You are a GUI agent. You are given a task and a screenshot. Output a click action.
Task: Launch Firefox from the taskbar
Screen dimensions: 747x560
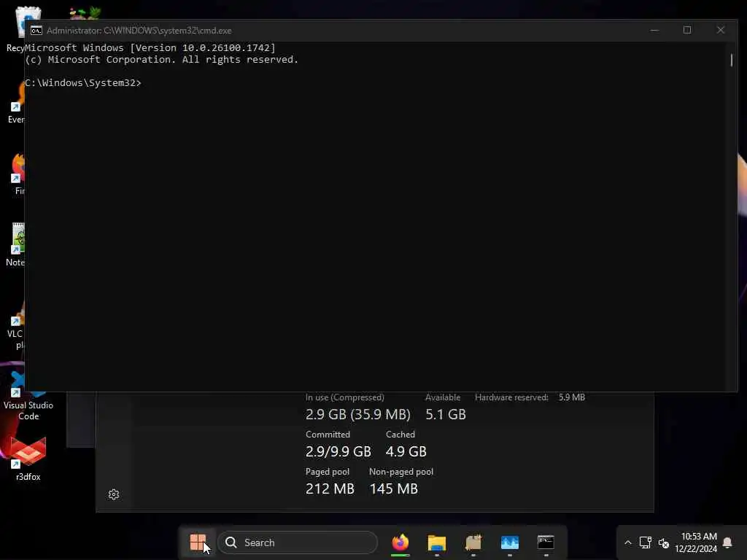pyautogui.click(x=400, y=542)
